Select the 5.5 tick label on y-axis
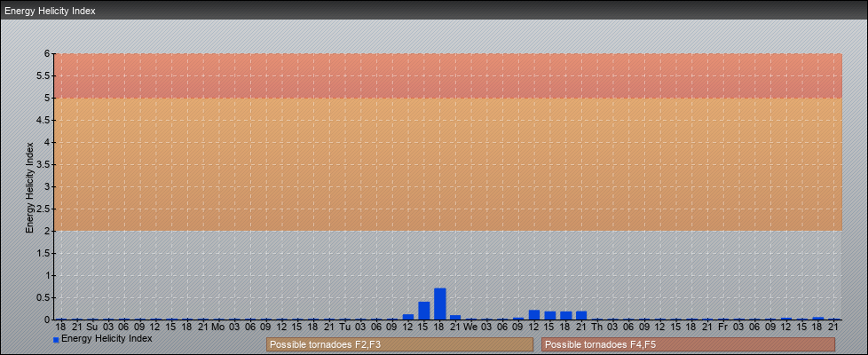Viewport: 868px width, 355px height. click(43, 75)
